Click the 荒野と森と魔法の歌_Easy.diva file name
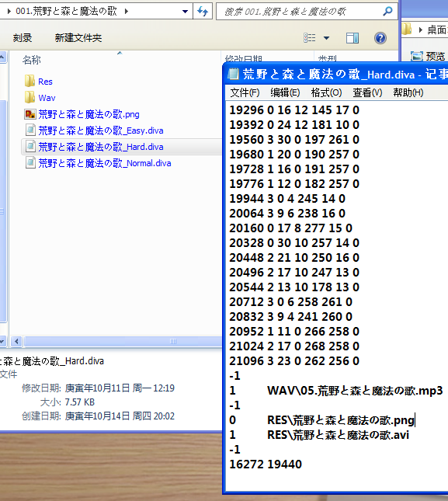This screenshot has height=501, width=448. pos(101,130)
